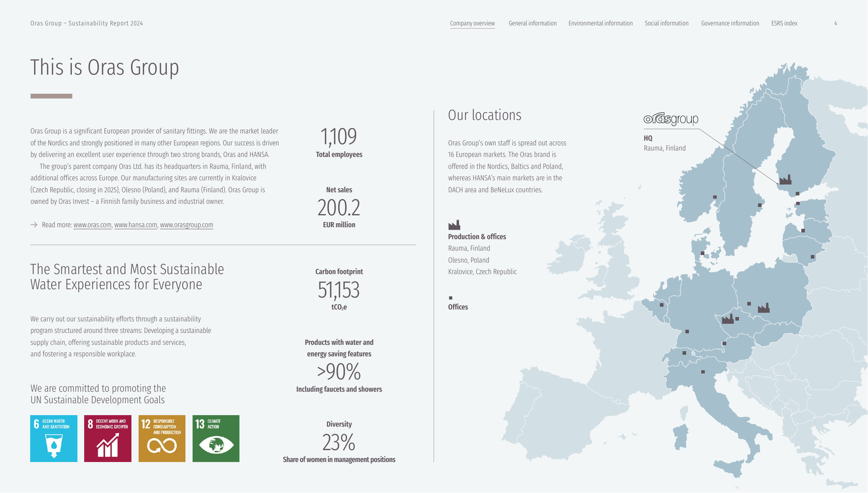Click the 1,109 Total employees figure
Image resolution: width=868 pixels, height=493 pixels.
pyautogui.click(x=339, y=137)
